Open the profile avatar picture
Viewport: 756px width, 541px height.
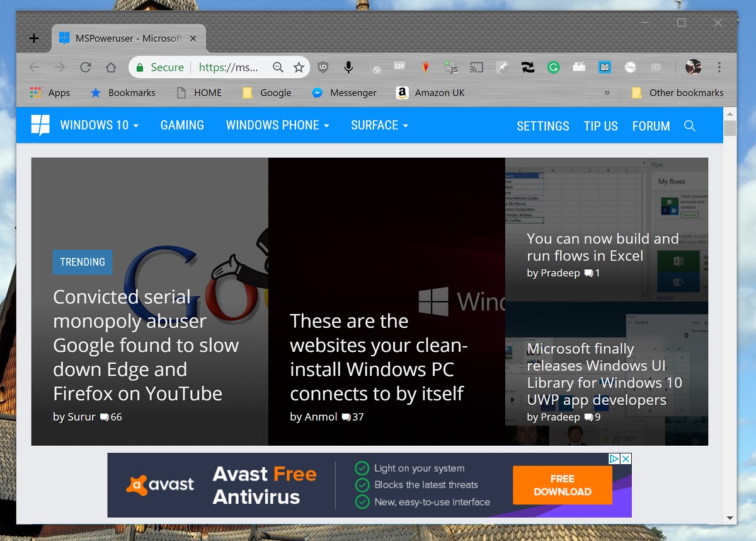tap(693, 67)
